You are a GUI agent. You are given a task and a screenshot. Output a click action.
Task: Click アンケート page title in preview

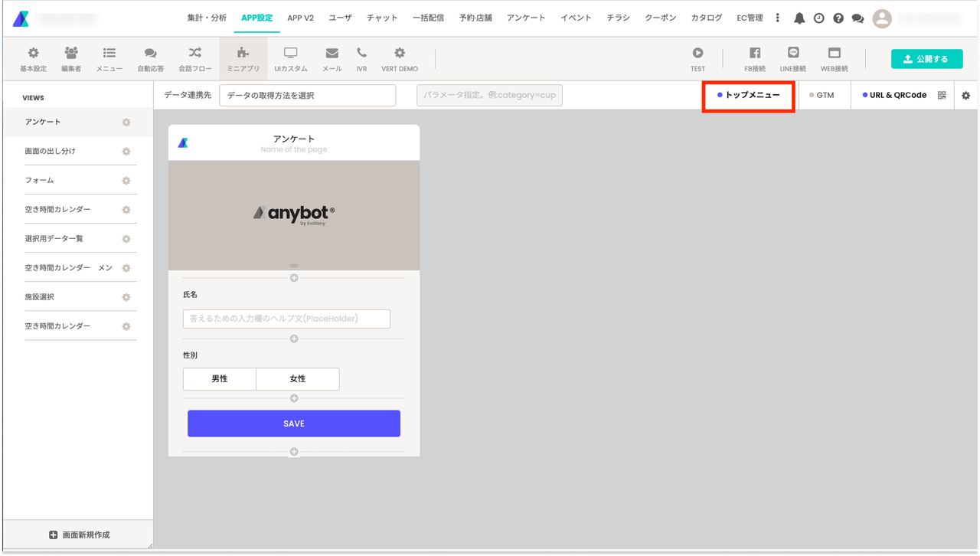[x=294, y=139]
